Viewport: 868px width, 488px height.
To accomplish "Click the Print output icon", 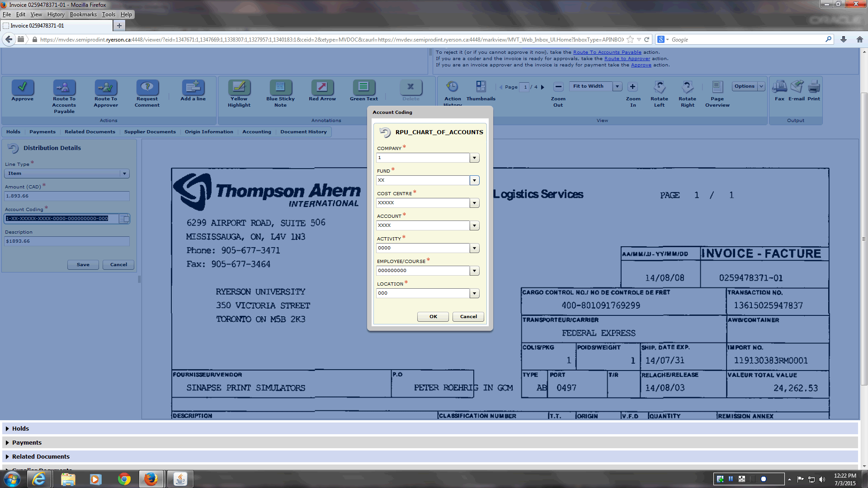I will 814,86.
